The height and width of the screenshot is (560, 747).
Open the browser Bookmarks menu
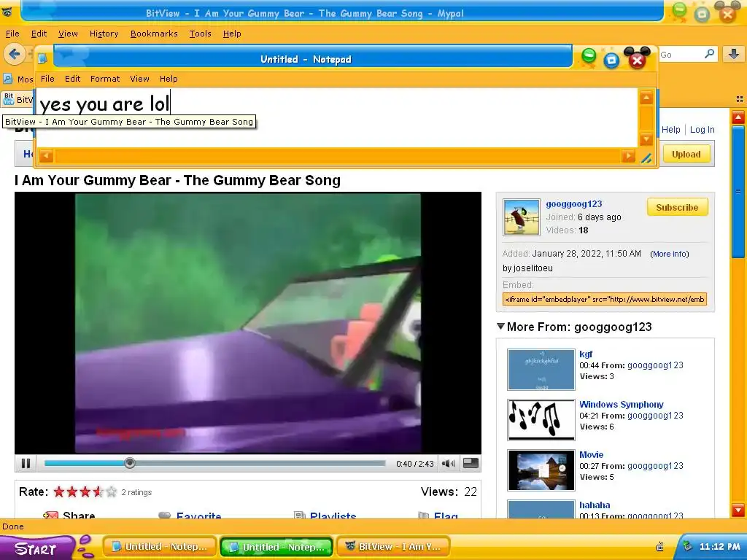click(x=154, y=34)
